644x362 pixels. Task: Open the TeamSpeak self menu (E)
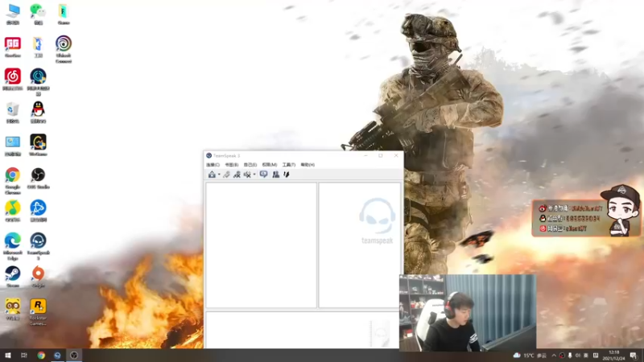pos(250,165)
